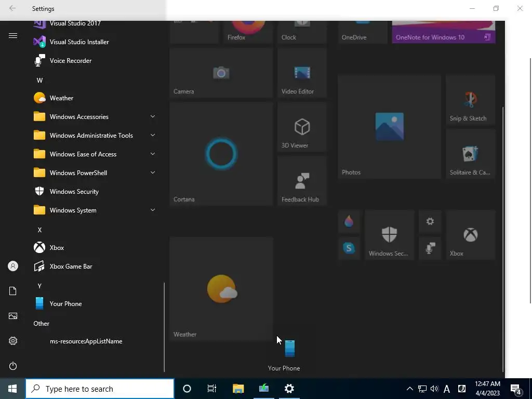Expand Windows System folder chevron
Viewport: 532px width, 399px height.
[x=153, y=210]
